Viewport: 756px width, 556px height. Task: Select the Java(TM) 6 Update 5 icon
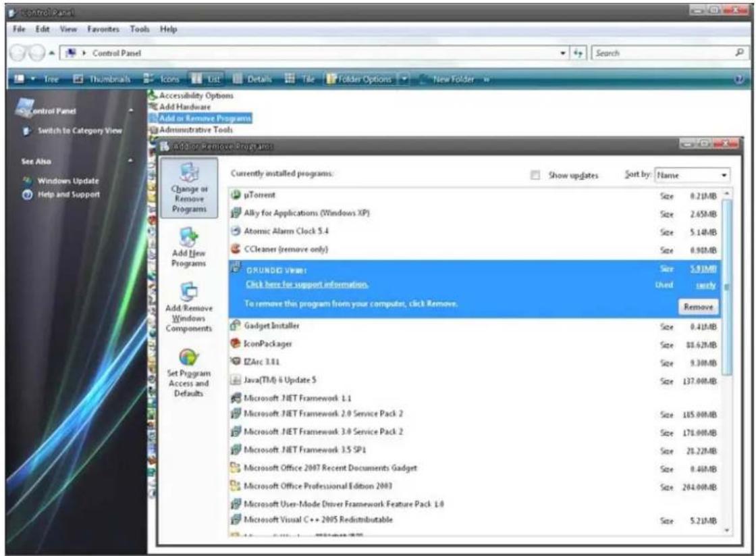[236, 380]
